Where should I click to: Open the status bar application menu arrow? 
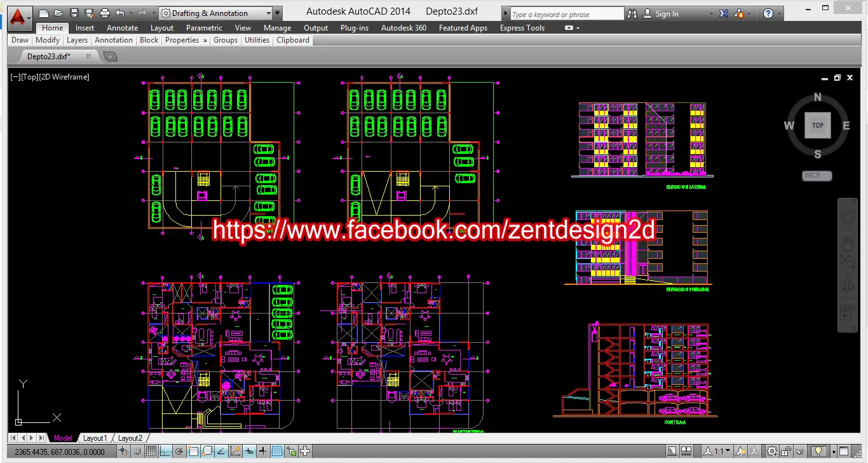(x=834, y=452)
